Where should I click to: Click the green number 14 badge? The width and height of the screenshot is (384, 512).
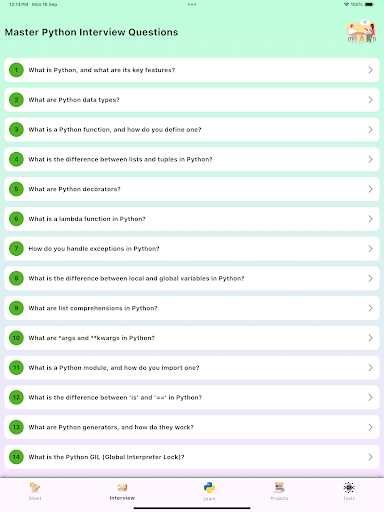tap(16, 457)
